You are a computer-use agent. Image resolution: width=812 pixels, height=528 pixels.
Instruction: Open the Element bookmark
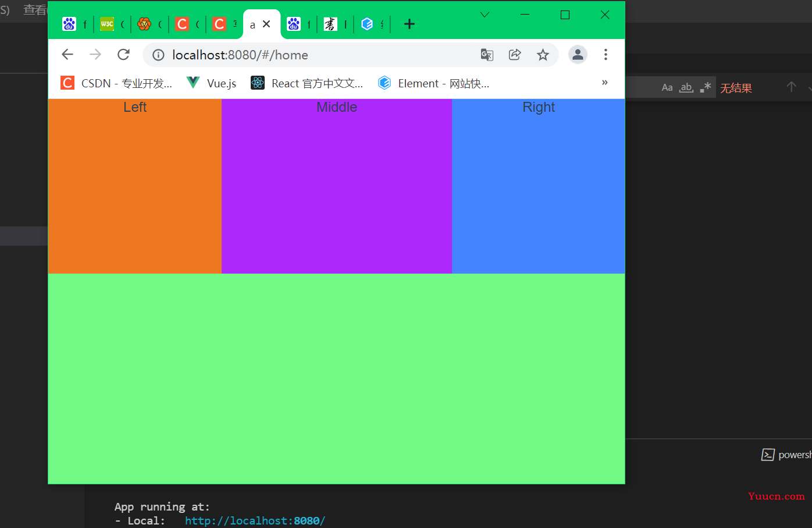click(x=433, y=83)
